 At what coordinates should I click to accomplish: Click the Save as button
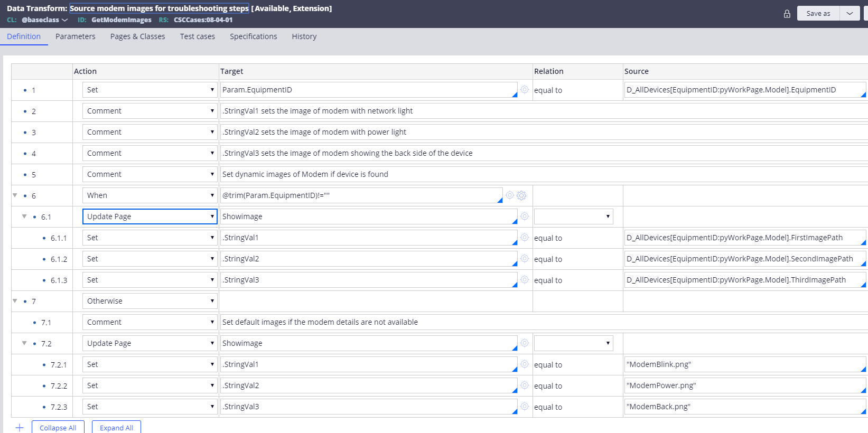pyautogui.click(x=818, y=14)
